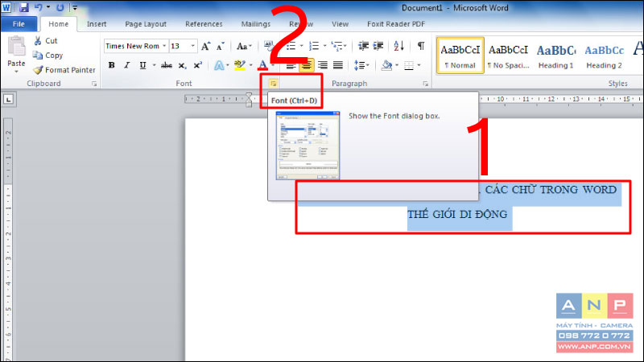Click the Save icon in quick access toolbar
The image size is (644, 362).
[x=23, y=7]
